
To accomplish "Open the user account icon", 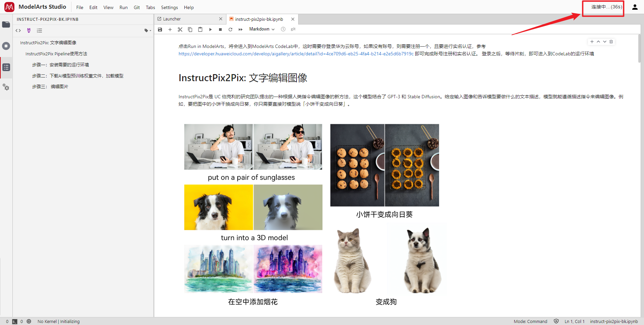I will [635, 7].
